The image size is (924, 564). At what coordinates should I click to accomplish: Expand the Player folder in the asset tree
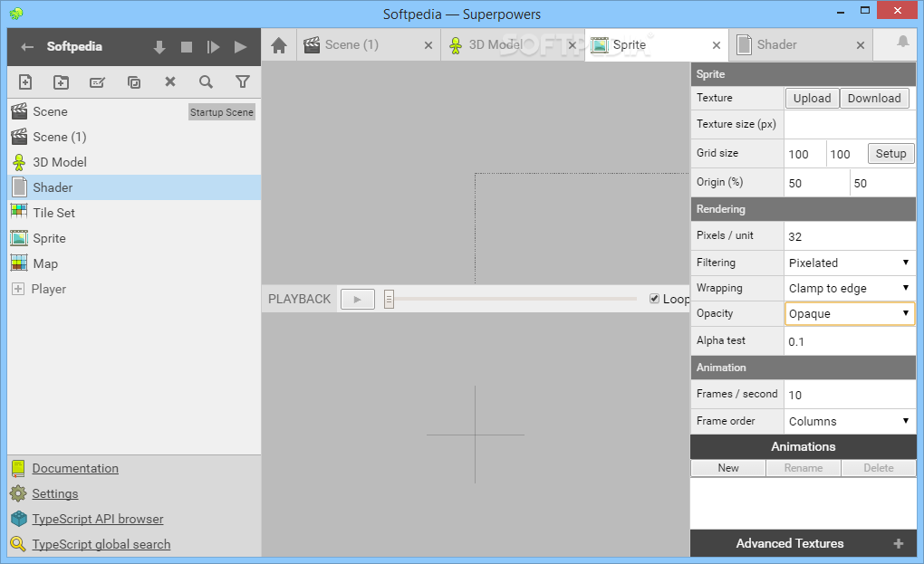(18, 289)
